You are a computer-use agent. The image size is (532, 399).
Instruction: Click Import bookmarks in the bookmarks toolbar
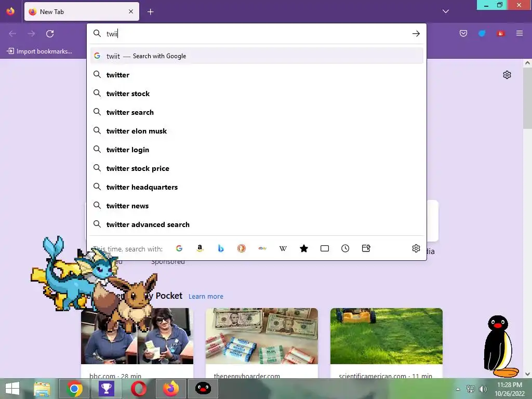39,51
